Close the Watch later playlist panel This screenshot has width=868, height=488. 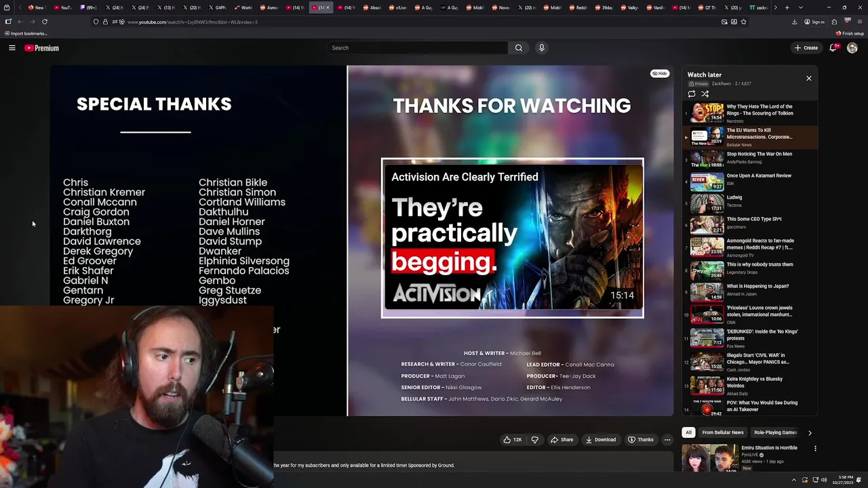809,79
